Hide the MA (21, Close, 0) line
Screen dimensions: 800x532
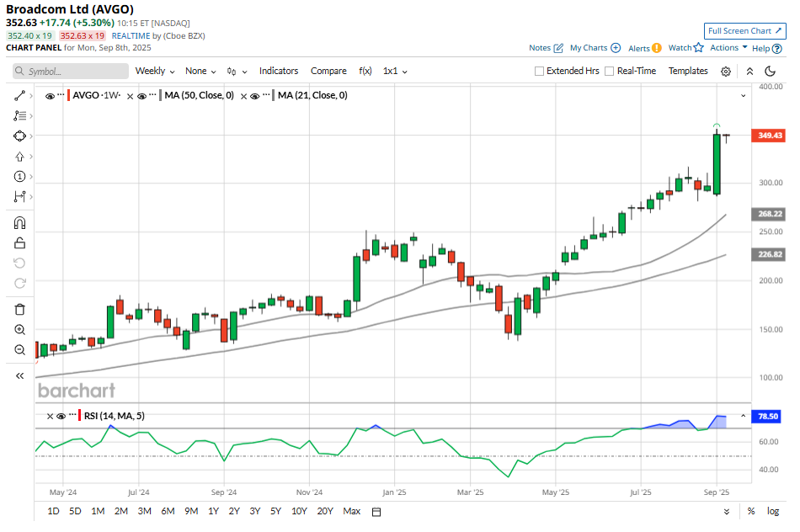tap(255, 96)
